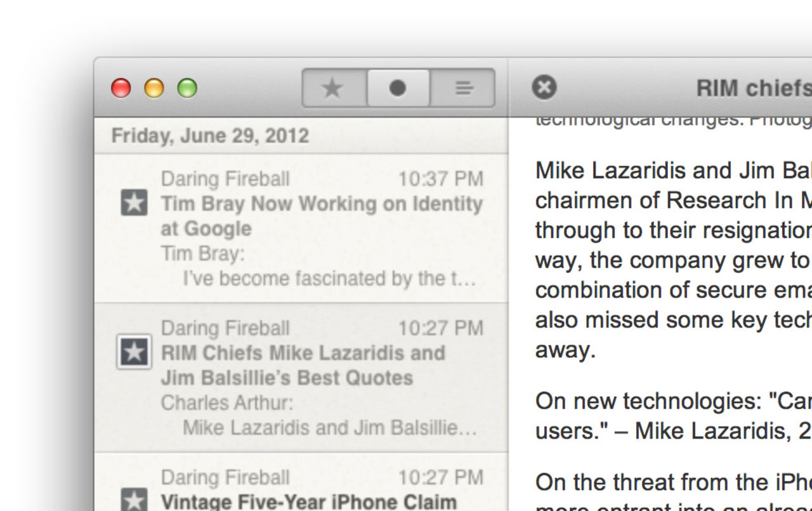Close the RIM chiefs article pane

coord(544,88)
